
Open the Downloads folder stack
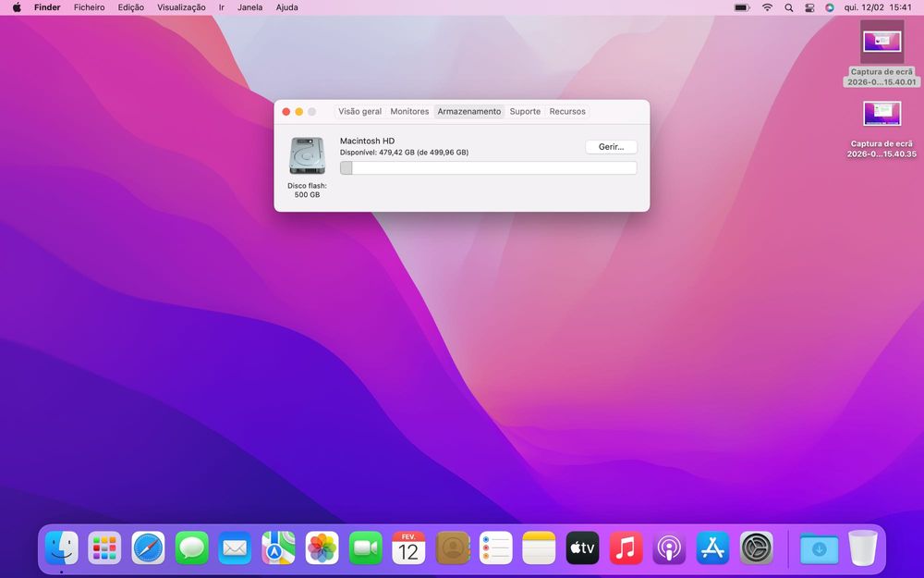(819, 549)
